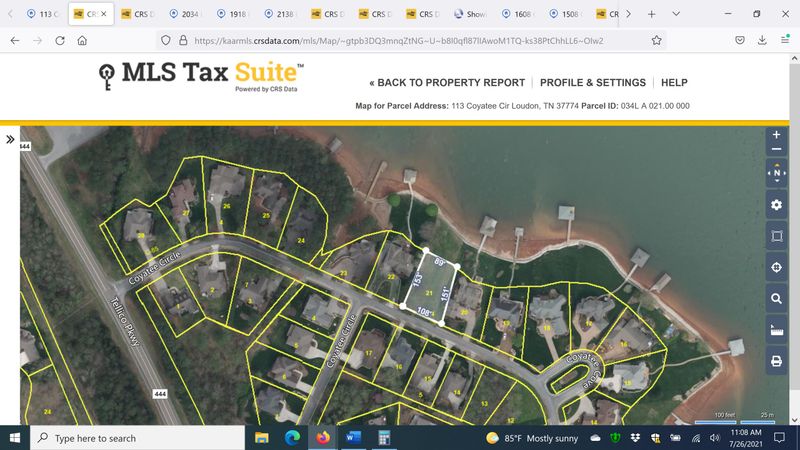Screen dimensions: 800x450
Task: Expand the left side panel with double chevron
Action: tap(10, 139)
